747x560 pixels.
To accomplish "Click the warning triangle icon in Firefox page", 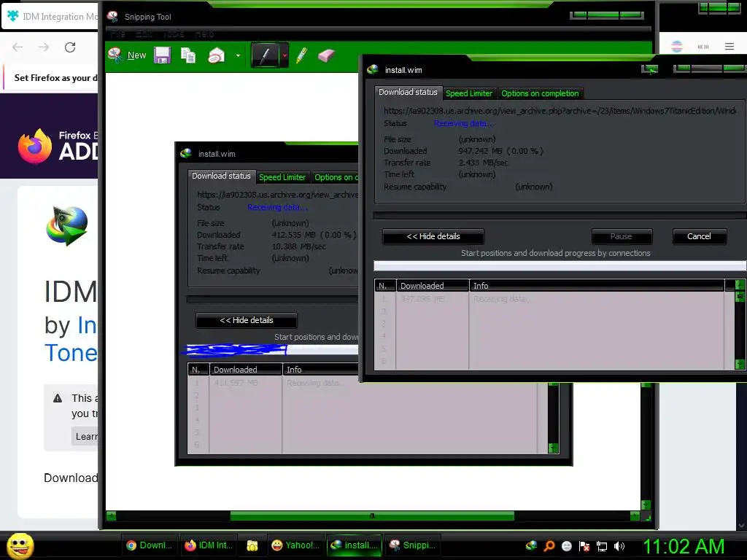I will click(x=58, y=398).
